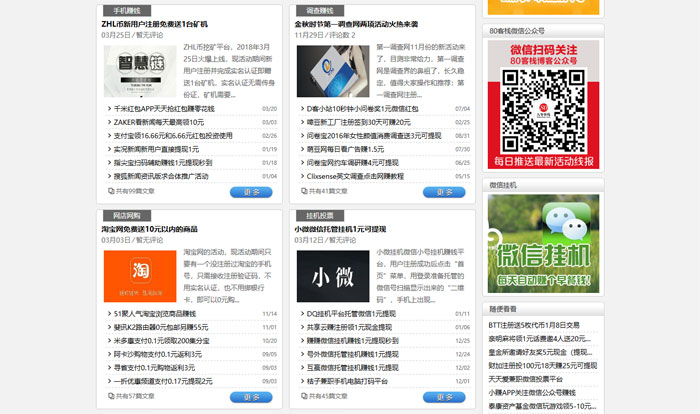Click chevron icon beside ZAKER看新闻 entry
The image size is (700, 414).
pyautogui.click(x=109, y=122)
